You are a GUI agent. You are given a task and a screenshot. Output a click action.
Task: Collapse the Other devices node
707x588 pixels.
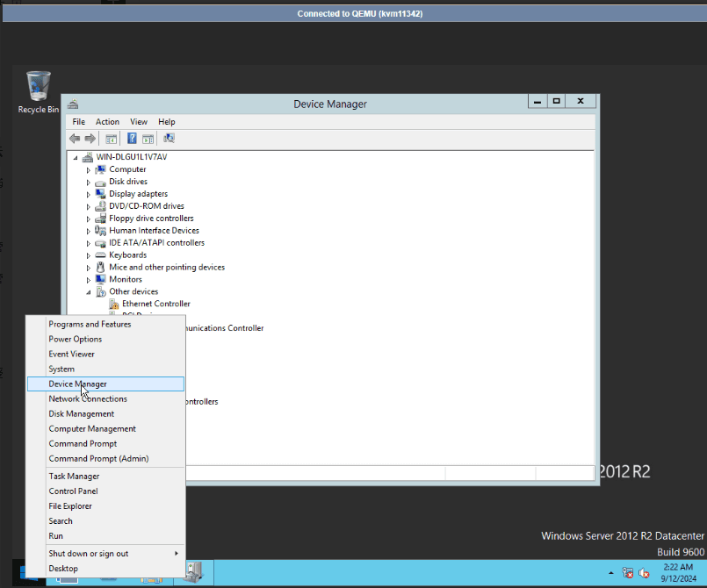pos(89,292)
